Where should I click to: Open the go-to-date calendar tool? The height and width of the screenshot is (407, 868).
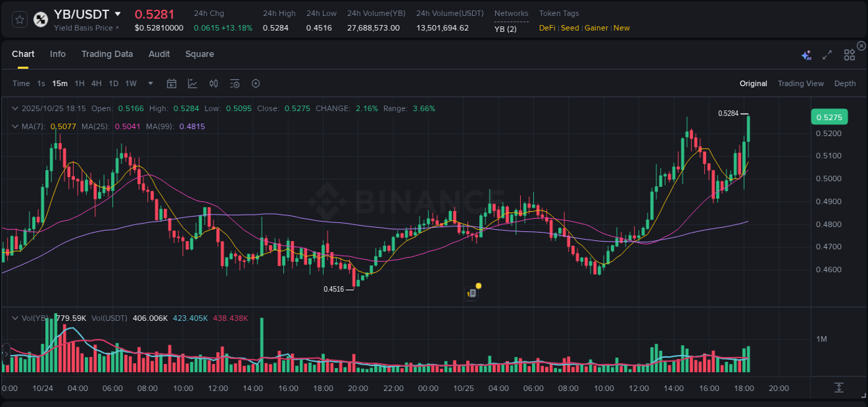pyautogui.click(x=172, y=83)
